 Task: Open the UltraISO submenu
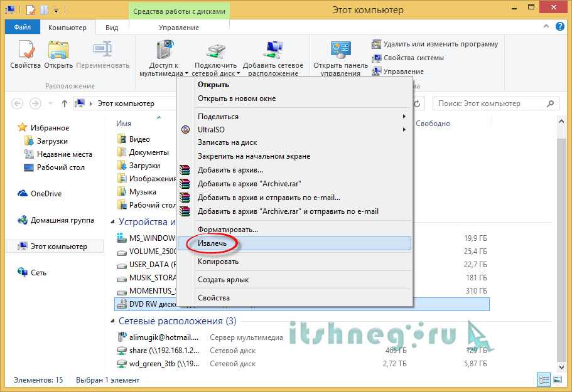(x=294, y=130)
